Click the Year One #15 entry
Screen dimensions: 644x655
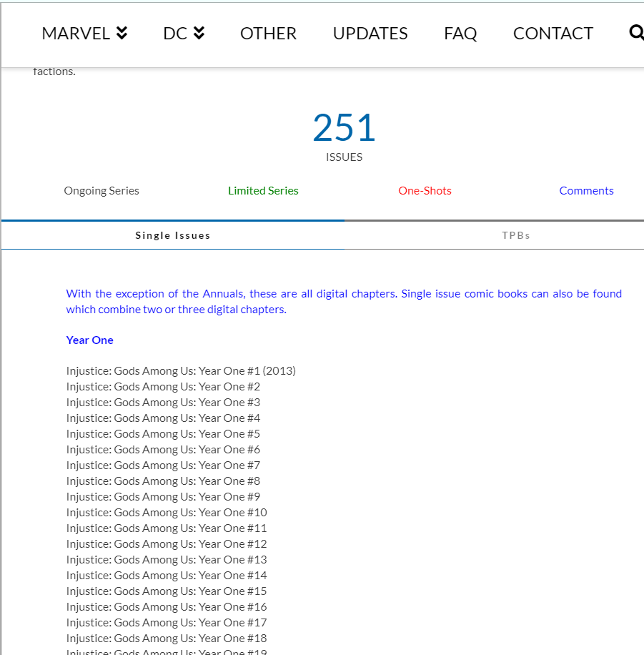coord(167,591)
